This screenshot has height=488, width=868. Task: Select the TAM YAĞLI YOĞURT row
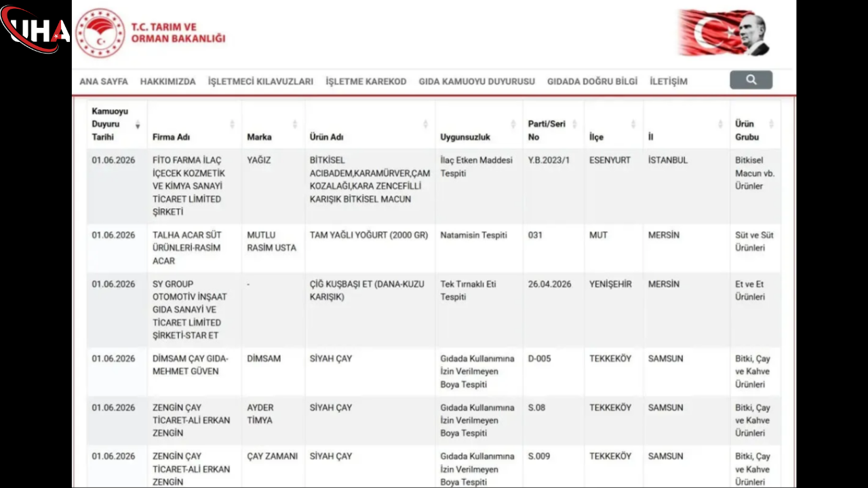point(434,248)
